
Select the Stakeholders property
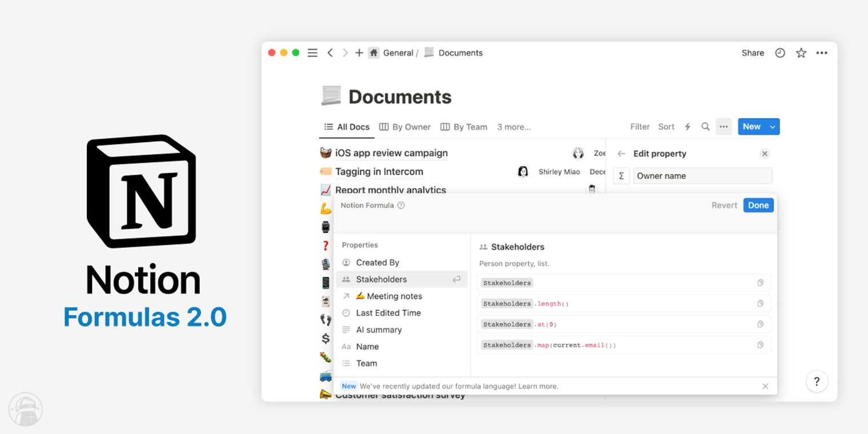401,279
